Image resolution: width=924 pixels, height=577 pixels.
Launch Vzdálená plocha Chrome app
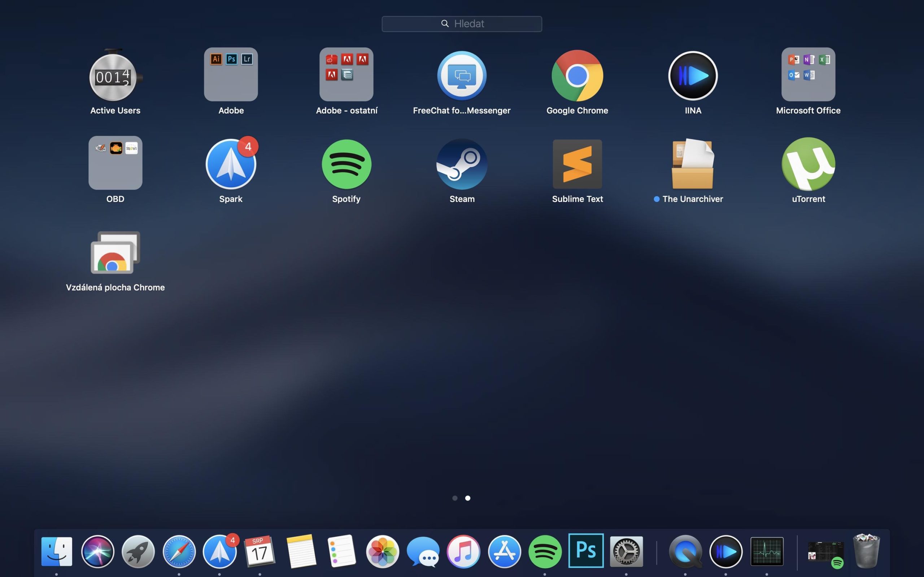coord(115,253)
